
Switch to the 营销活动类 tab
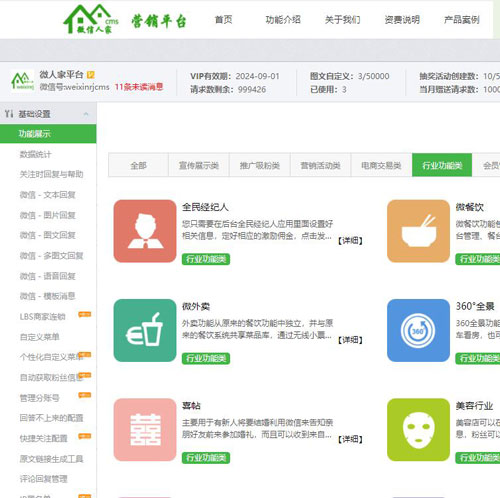[x=320, y=165]
